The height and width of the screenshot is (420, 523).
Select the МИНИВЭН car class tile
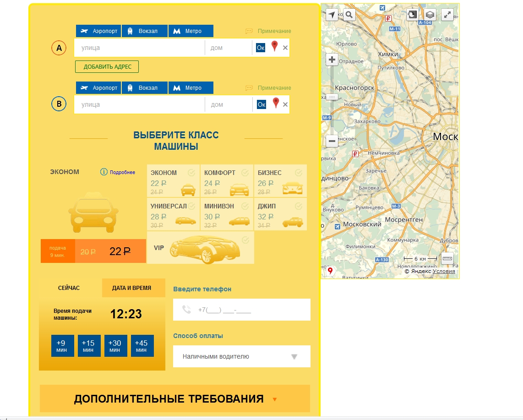point(227,214)
